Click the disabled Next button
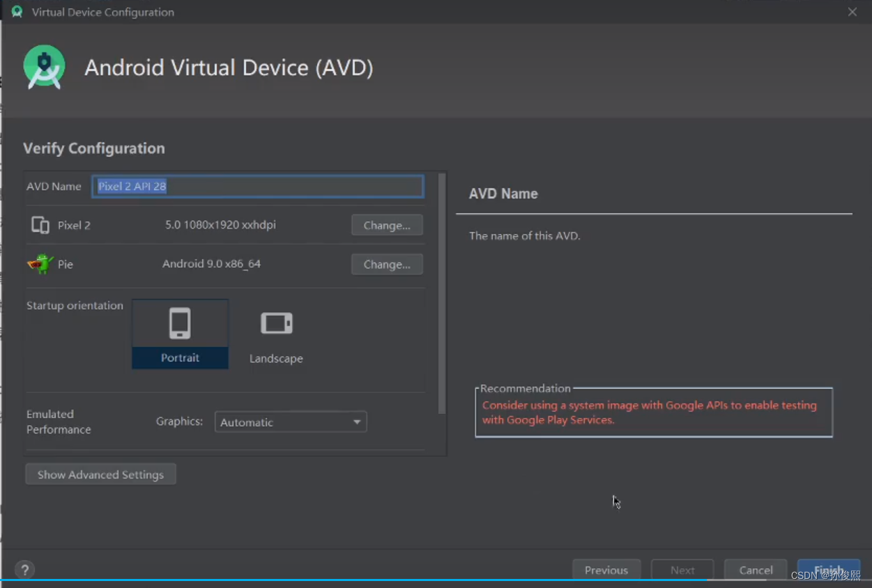 pos(682,570)
